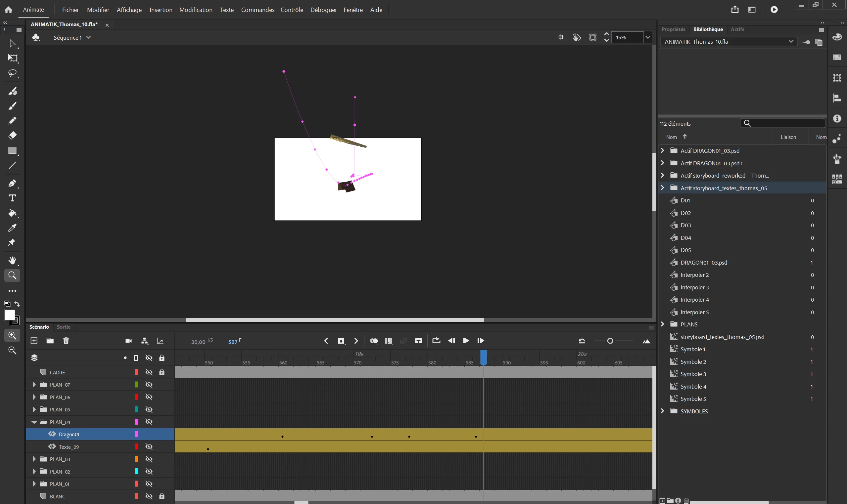Switch to the Propriétés panel tab
Image resolution: width=847 pixels, height=504 pixels.
[x=673, y=29]
